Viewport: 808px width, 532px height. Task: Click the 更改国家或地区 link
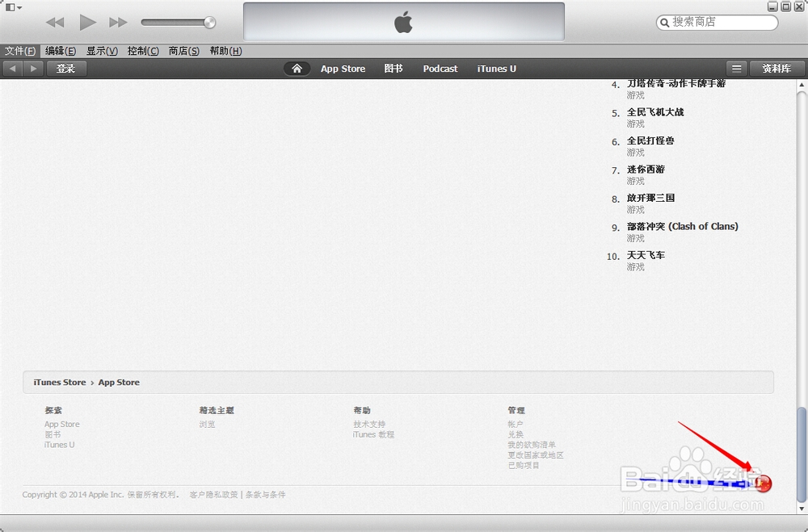[536, 455]
